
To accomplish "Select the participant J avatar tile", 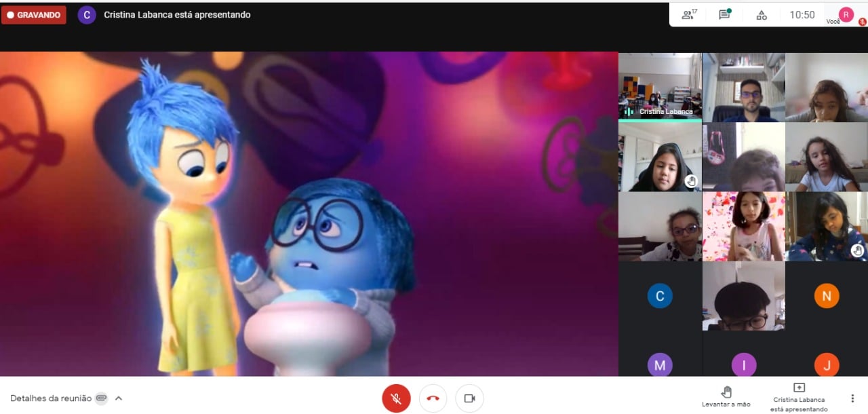I will (x=827, y=354).
